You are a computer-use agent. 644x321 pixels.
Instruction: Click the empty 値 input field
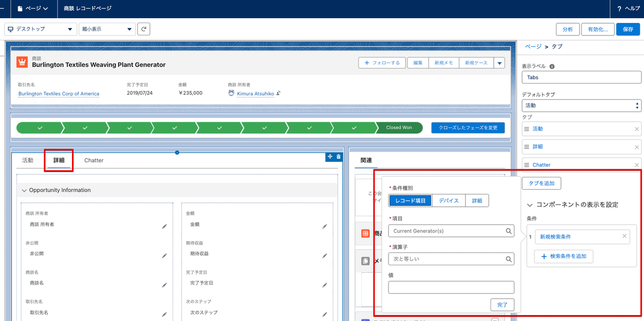451,287
